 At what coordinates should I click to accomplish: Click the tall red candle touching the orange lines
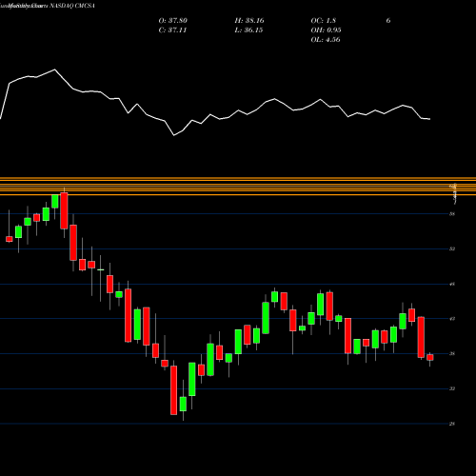pos(64,210)
